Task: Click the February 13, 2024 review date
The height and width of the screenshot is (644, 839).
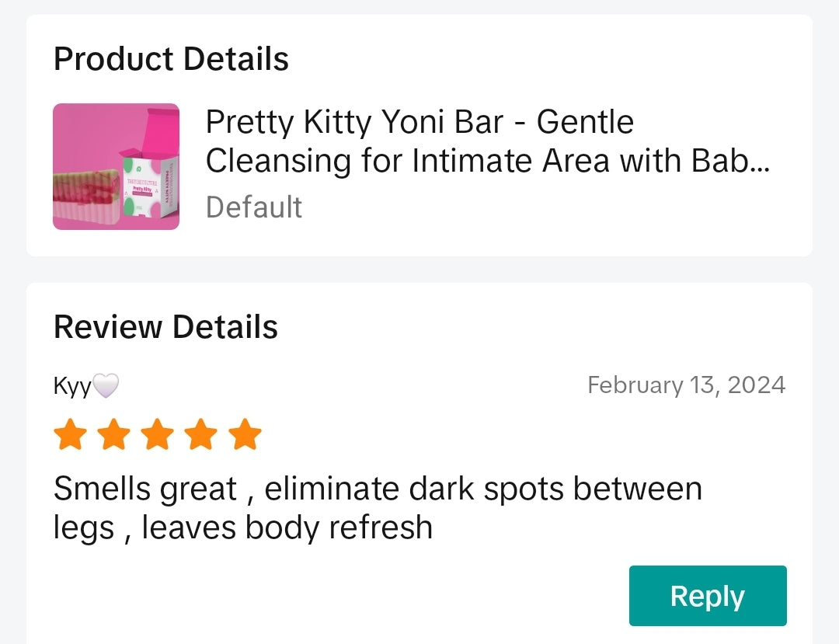Action: 686,385
